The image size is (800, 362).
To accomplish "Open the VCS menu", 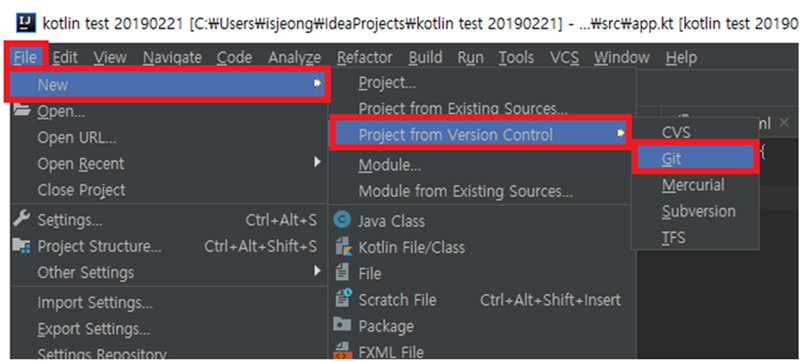I will coord(564,58).
